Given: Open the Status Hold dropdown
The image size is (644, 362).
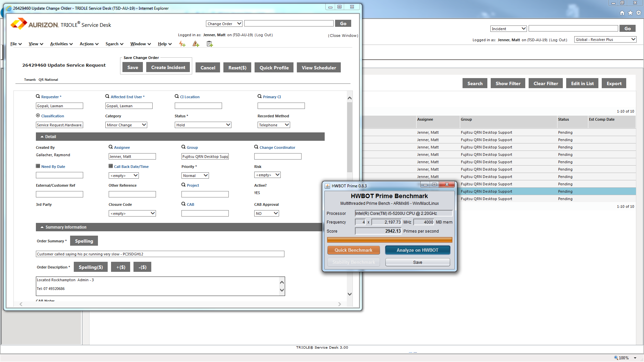Looking at the screenshot, I should click(x=203, y=125).
